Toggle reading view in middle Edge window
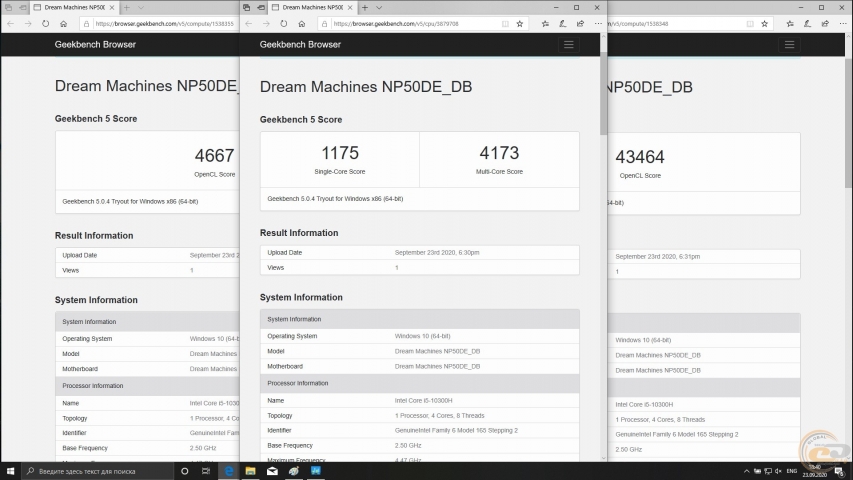This screenshot has width=853, height=480. [x=505, y=24]
